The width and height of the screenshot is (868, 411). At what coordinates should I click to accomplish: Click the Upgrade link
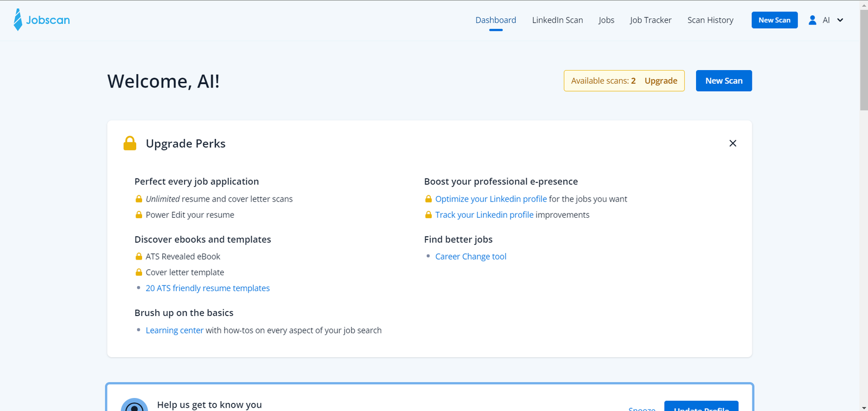(661, 81)
